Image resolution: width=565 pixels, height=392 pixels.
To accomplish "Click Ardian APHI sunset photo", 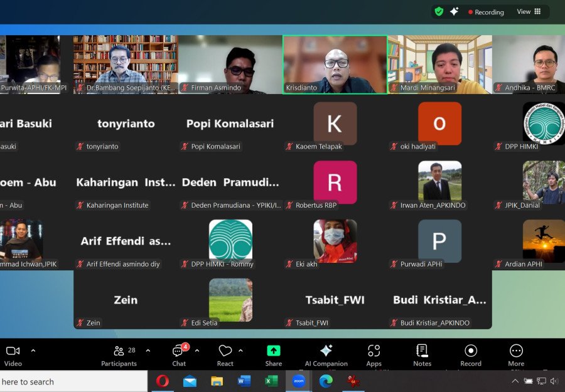I will (544, 241).
